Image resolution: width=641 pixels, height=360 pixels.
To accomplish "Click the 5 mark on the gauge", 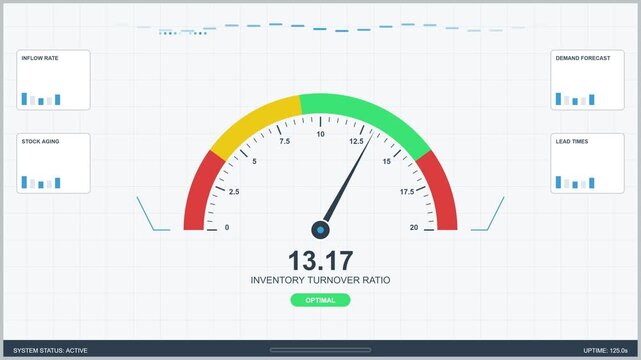I will pyautogui.click(x=254, y=161).
